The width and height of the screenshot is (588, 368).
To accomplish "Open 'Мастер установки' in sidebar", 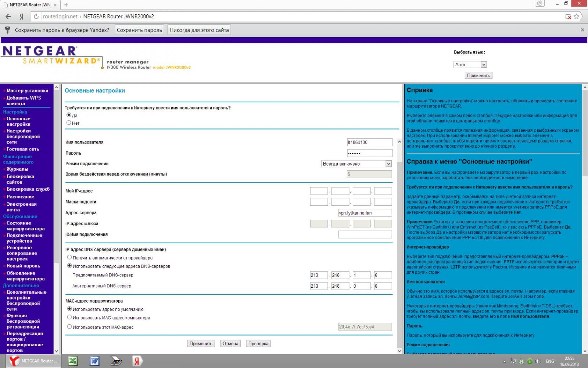I will click(x=27, y=91).
